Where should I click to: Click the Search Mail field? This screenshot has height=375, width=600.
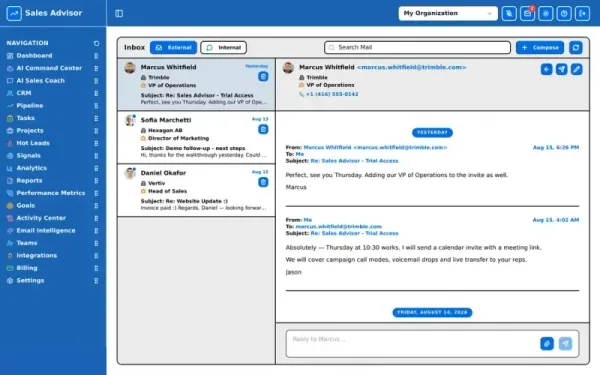pos(417,47)
